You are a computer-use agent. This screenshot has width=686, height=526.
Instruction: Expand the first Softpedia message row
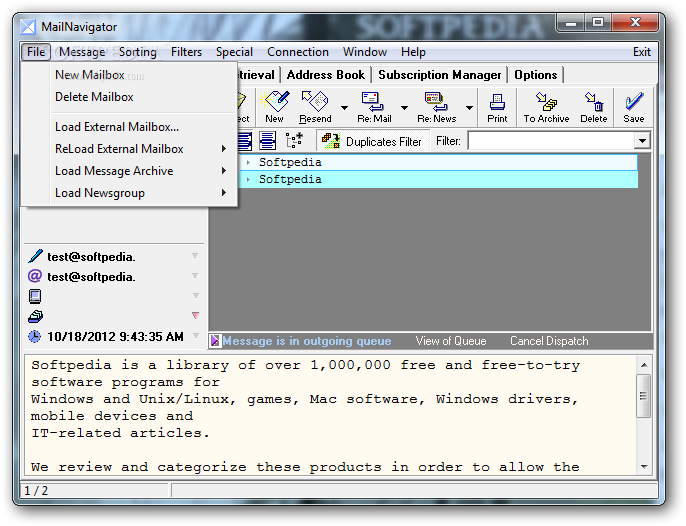(248, 162)
